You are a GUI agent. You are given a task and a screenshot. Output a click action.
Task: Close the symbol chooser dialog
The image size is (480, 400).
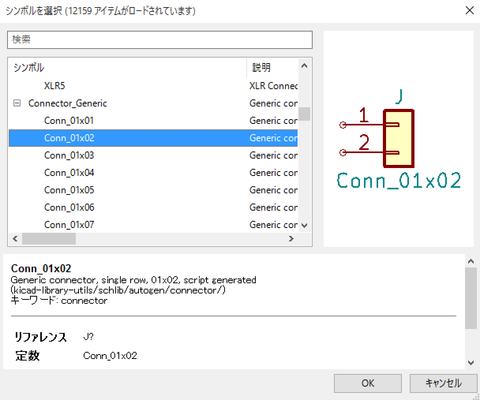coord(470,11)
